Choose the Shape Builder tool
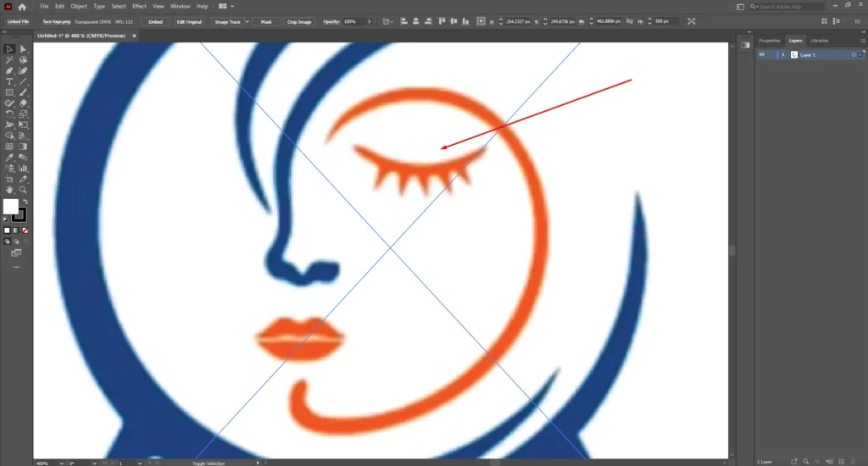Viewport: 868px width, 466px height. pyautogui.click(x=9, y=136)
